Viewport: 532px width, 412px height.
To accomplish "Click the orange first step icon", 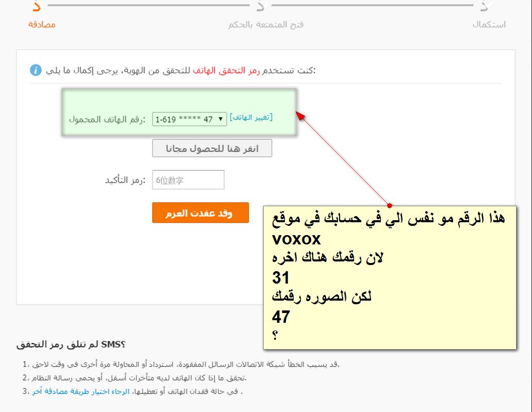I will coord(36,6).
